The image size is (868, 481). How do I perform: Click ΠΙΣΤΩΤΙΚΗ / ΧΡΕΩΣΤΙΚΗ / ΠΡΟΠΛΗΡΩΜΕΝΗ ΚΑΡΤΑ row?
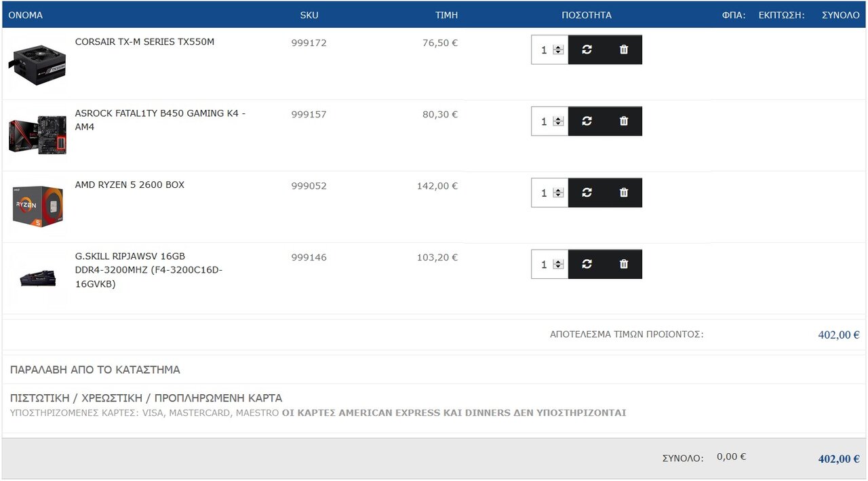(x=434, y=408)
